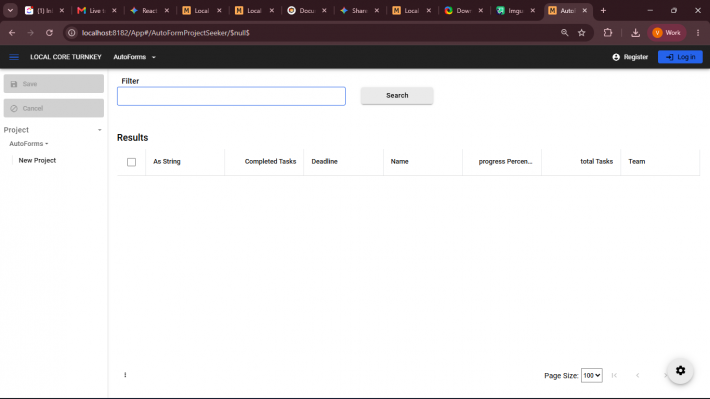This screenshot has width=710, height=399.
Task: Open the Work profile button
Action: pyautogui.click(x=667, y=33)
